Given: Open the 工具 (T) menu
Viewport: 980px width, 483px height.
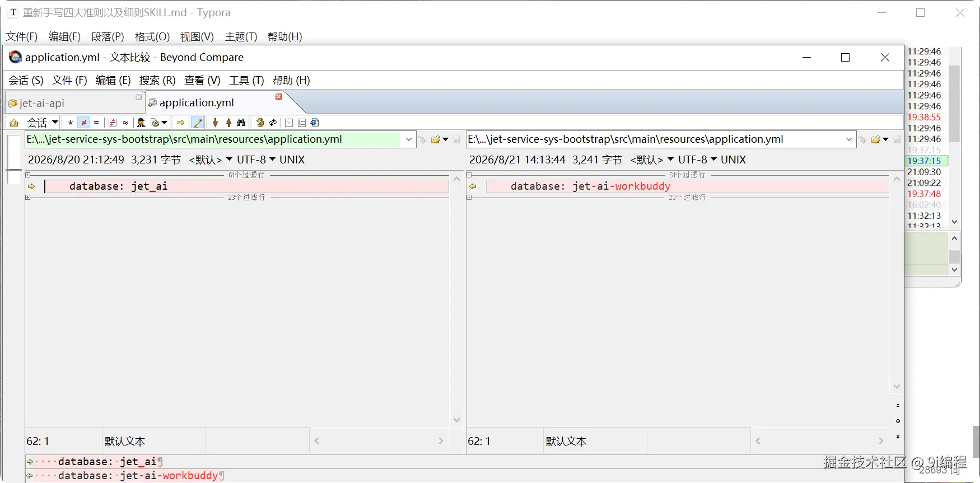Looking at the screenshot, I should tap(246, 80).
